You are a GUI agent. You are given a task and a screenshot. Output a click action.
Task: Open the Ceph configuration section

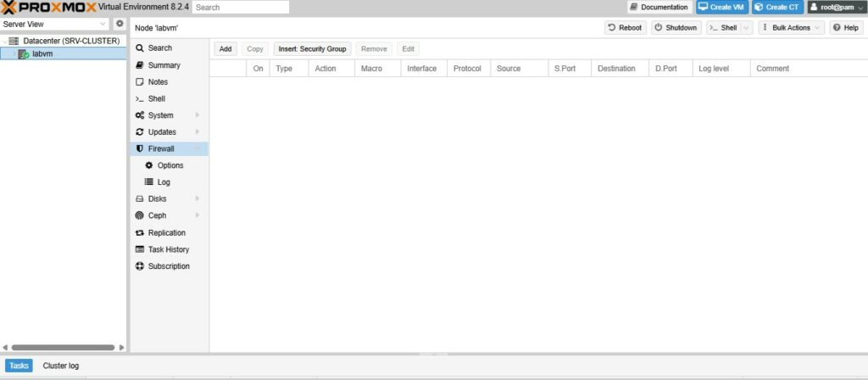[x=157, y=215]
